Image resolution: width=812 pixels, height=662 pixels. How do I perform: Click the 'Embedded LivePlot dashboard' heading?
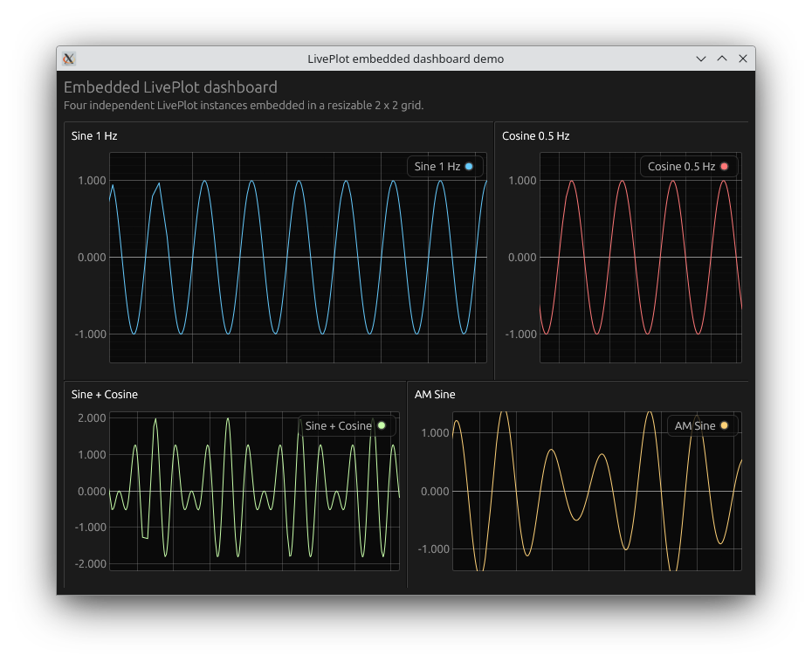[170, 87]
